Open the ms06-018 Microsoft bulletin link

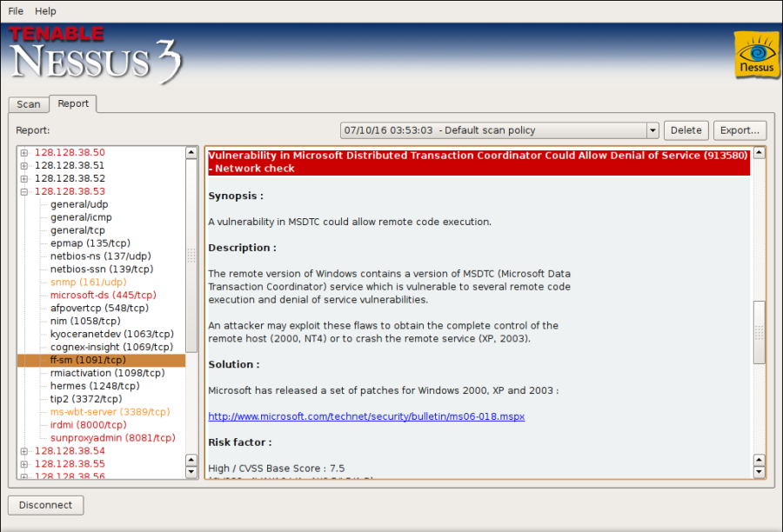tap(366, 416)
